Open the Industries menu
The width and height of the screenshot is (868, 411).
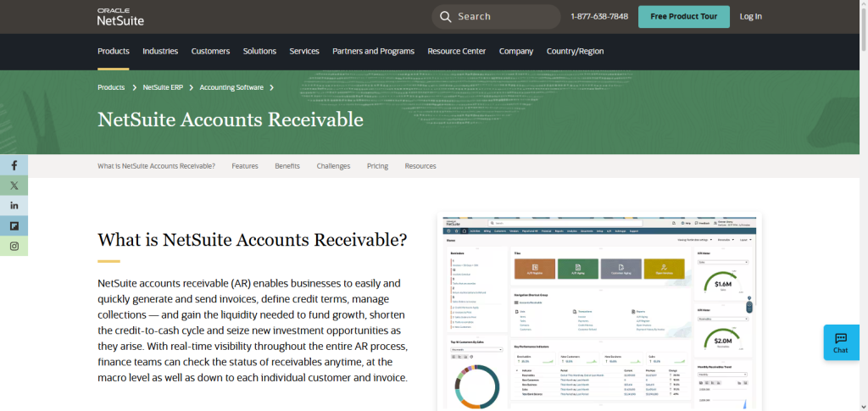pos(160,51)
